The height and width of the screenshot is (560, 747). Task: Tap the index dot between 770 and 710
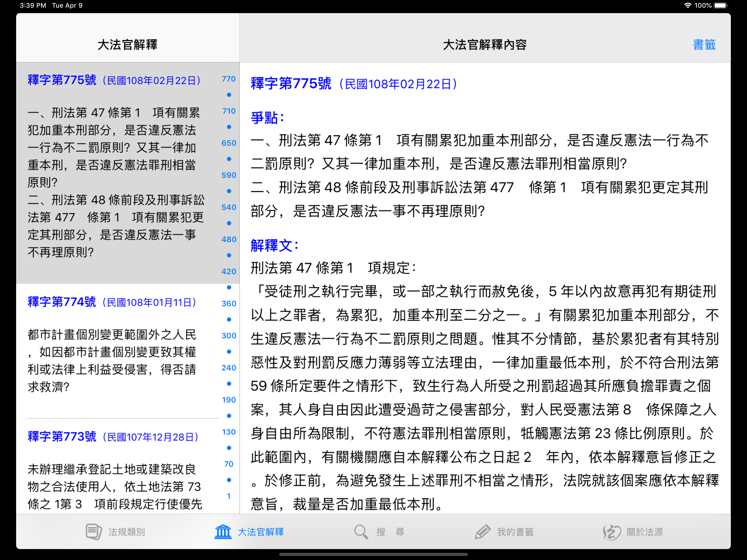(x=229, y=95)
